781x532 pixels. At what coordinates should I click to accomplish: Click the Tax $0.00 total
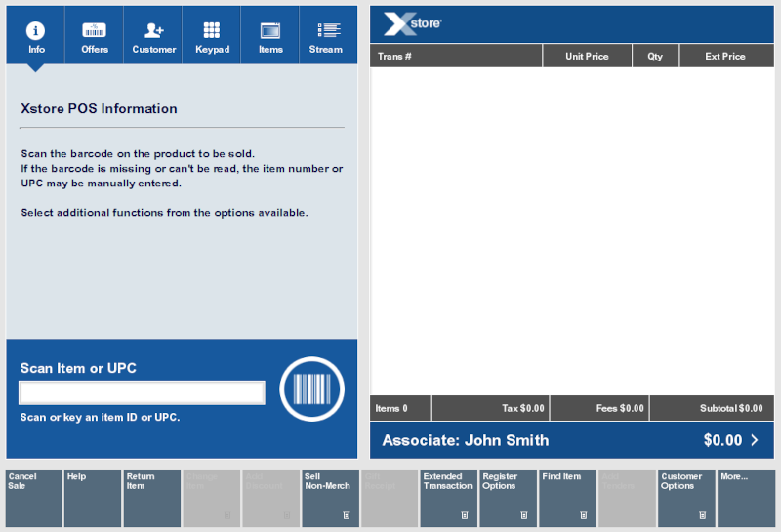[x=490, y=408]
